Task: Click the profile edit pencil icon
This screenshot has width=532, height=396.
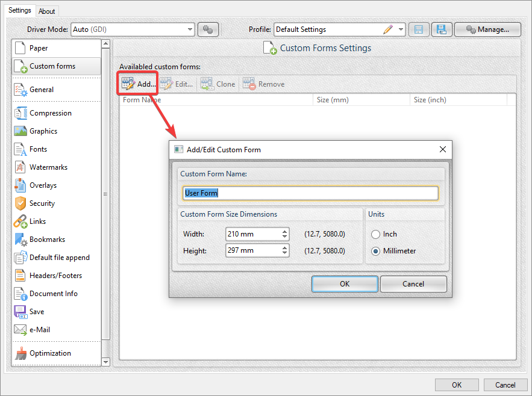Action: click(389, 29)
